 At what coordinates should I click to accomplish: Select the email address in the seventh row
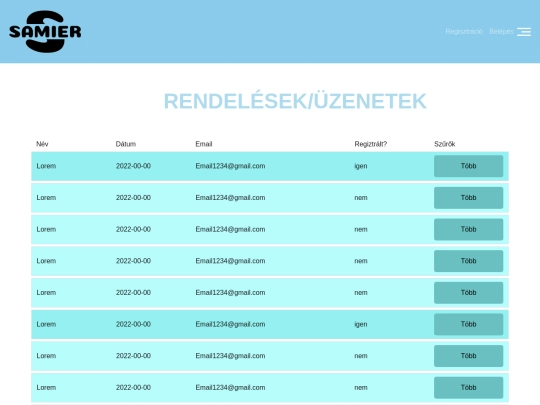pos(230,356)
